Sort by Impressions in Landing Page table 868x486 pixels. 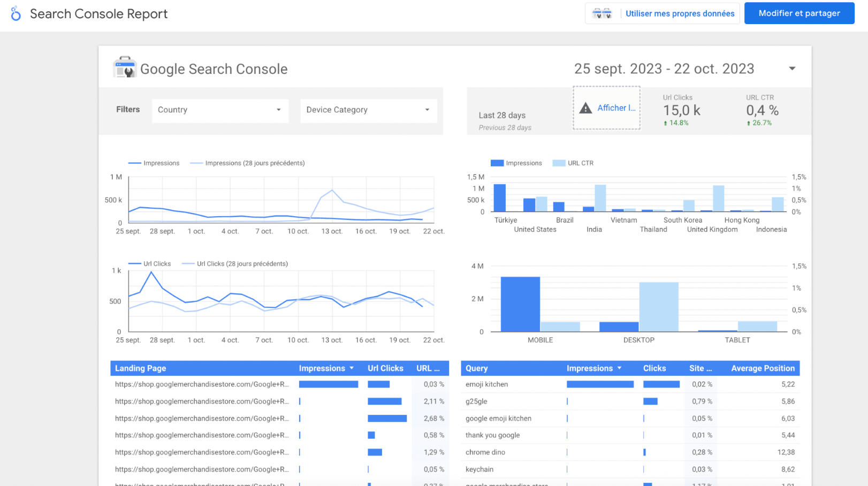tap(326, 368)
